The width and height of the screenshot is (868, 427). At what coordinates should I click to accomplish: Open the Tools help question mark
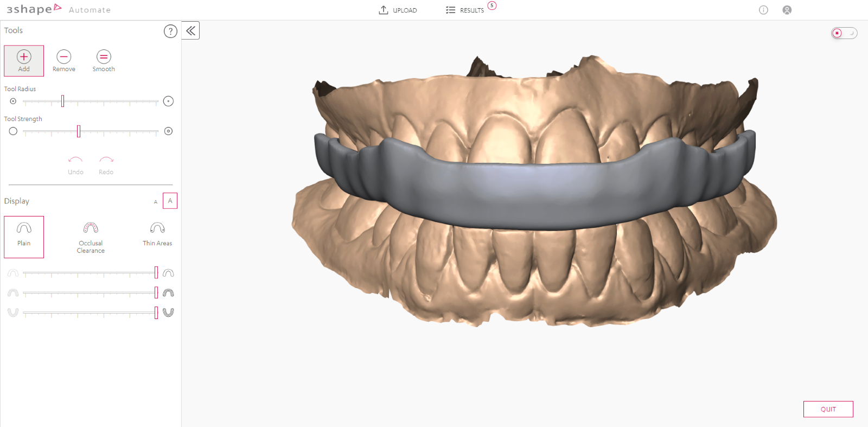coord(170,31)
